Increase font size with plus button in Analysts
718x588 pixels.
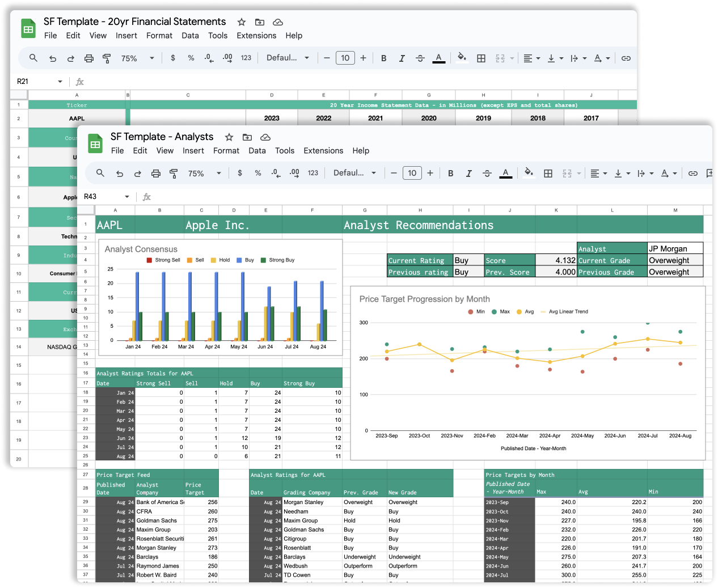(430, 173)
